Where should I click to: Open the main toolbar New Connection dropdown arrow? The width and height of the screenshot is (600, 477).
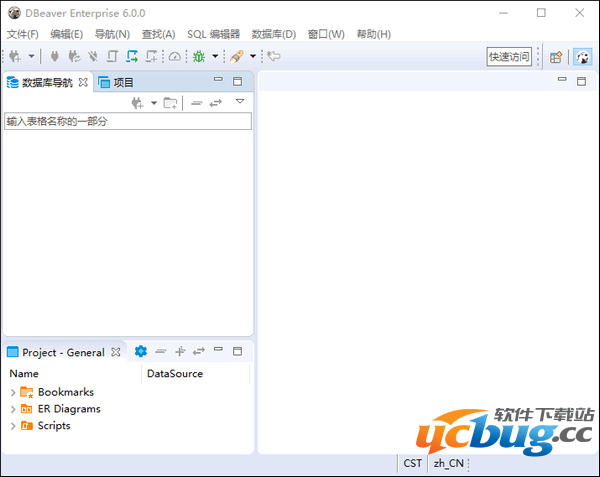(31, 57)
